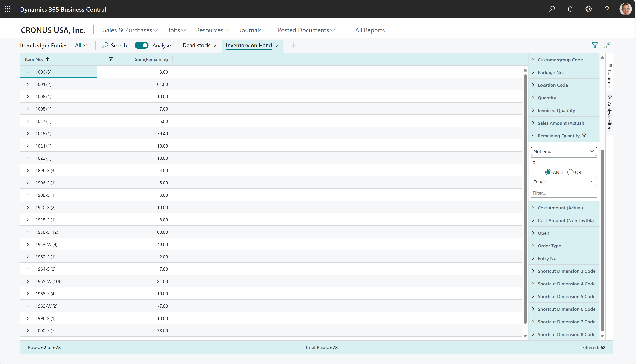Open the app launcher grid icon
636x364 pixels.
7,9
